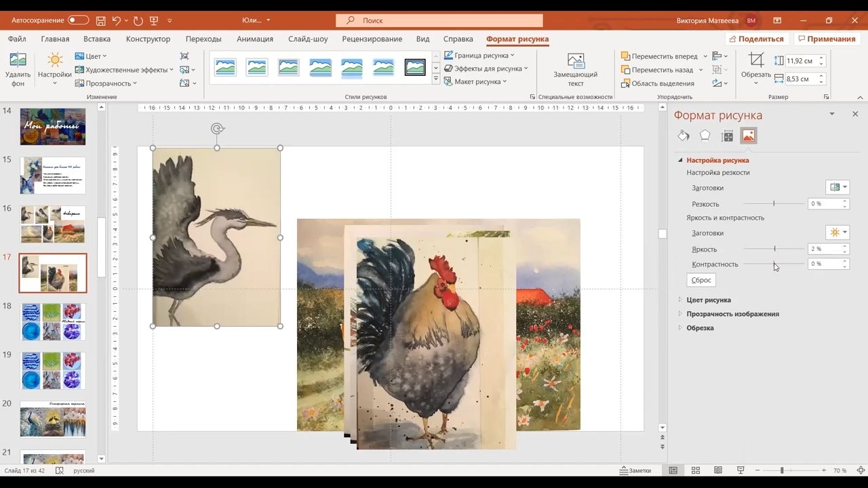Click the Redo arrow icon

click(x=138, y=20)
